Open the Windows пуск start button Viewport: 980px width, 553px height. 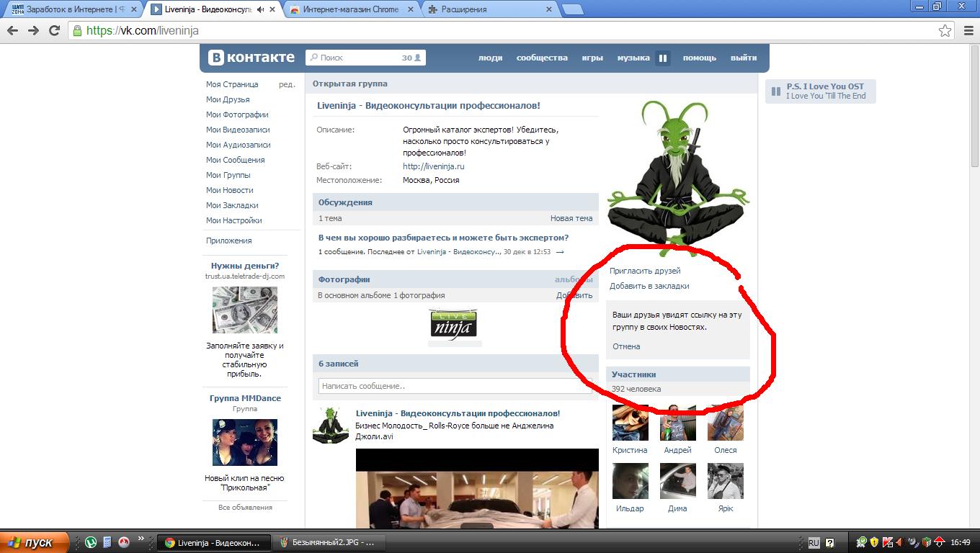(35, 542)
